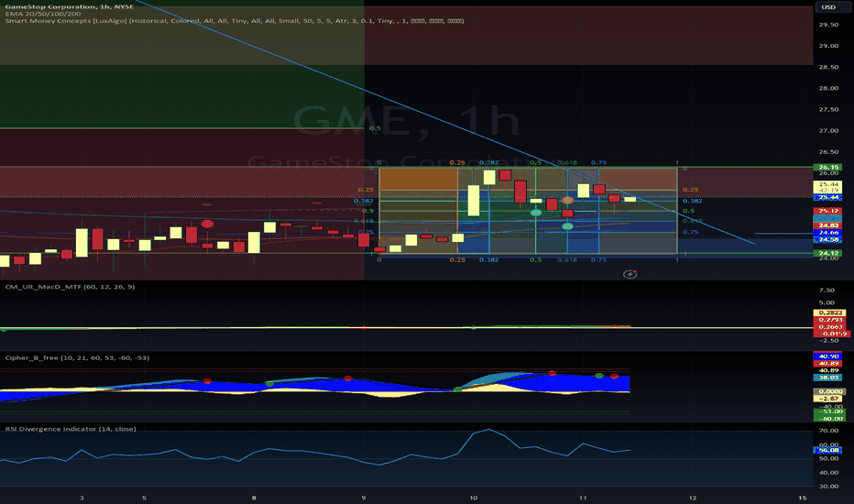Click the date label 10 on time axis
Viewport: 854px width, 504px height.
pos(474,498)
